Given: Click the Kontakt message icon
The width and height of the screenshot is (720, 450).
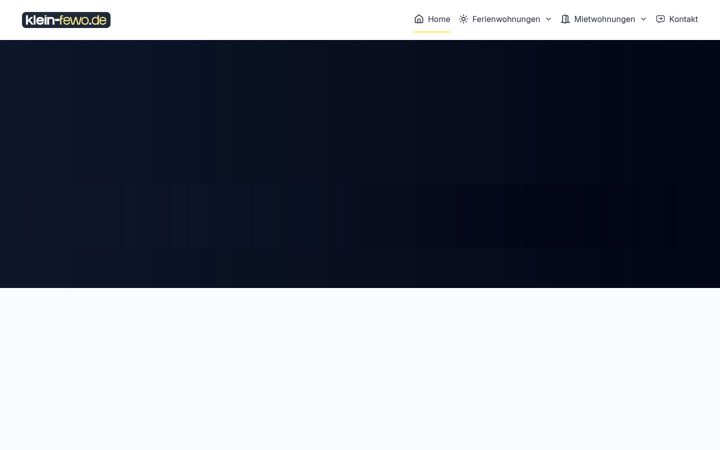Looking at the screenshot, I should (x=660, y=19).
